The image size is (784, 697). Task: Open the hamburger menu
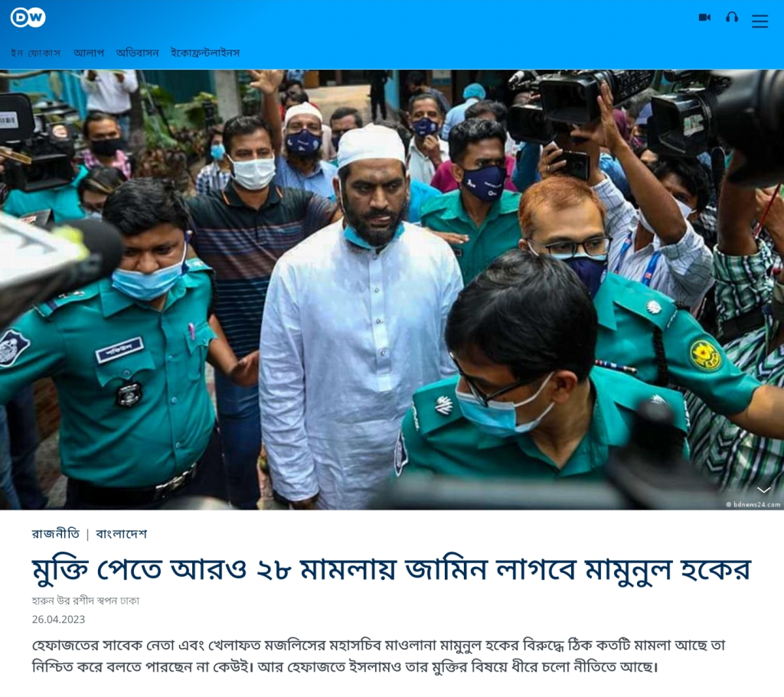tap(759, 21)
